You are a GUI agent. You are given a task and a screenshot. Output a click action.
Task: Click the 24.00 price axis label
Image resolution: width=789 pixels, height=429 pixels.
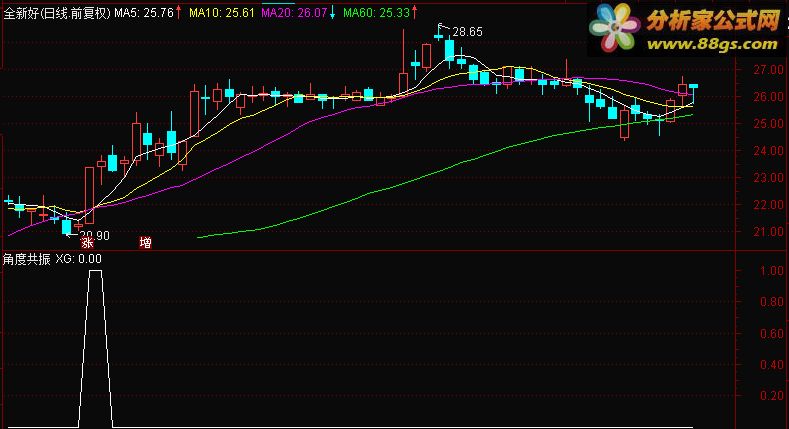[768, 151]
